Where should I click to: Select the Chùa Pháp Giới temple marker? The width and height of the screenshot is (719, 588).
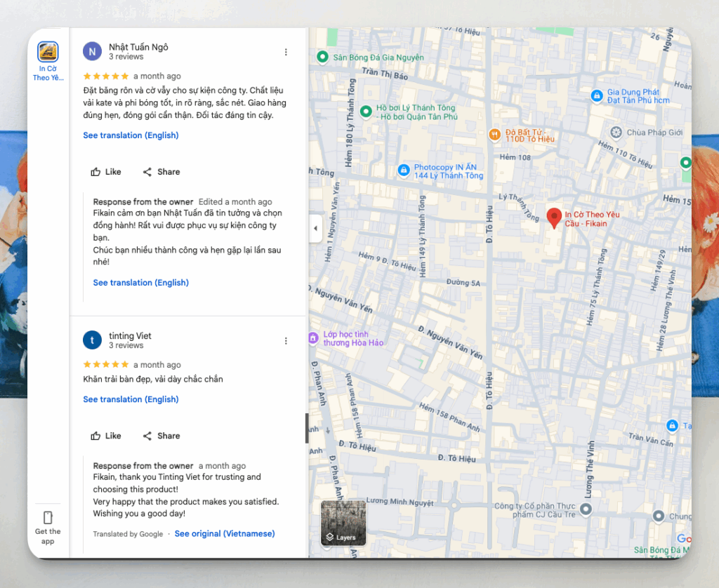(616, 133)
